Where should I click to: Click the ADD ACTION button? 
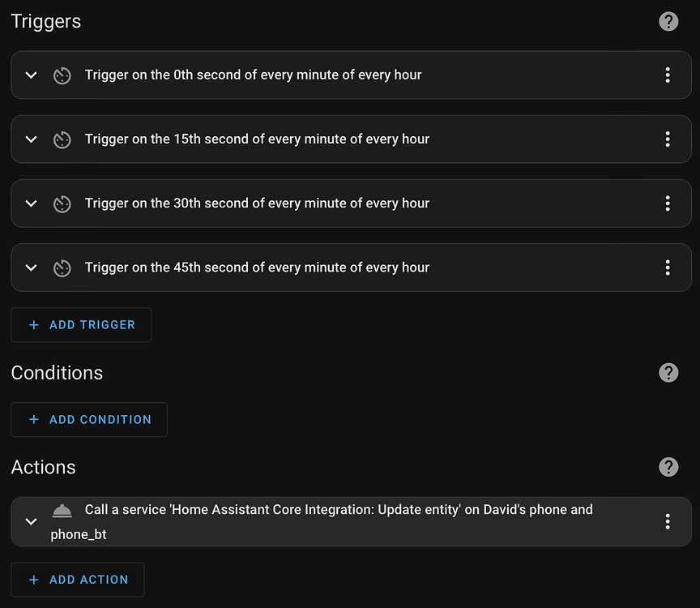tap(78, 579)
